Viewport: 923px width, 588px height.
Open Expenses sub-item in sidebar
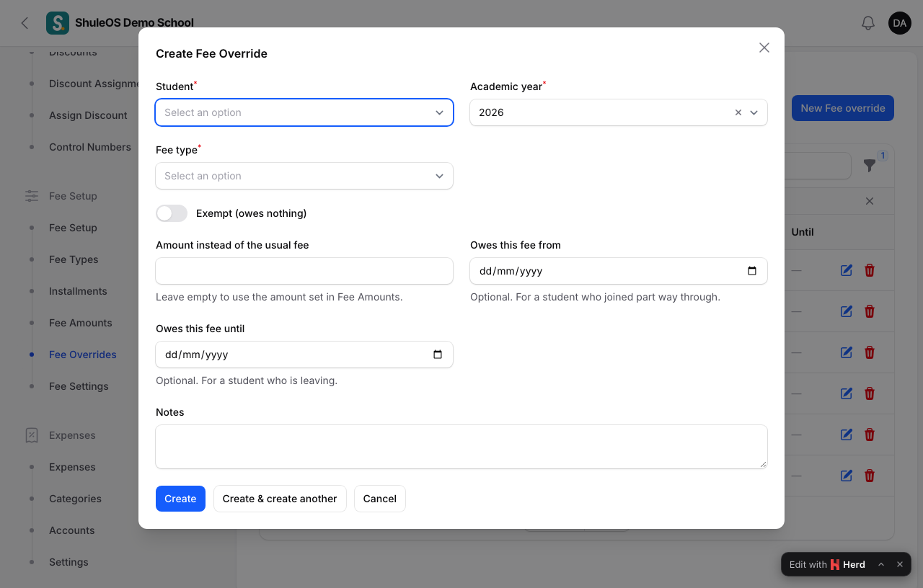[x=72, y=467]
